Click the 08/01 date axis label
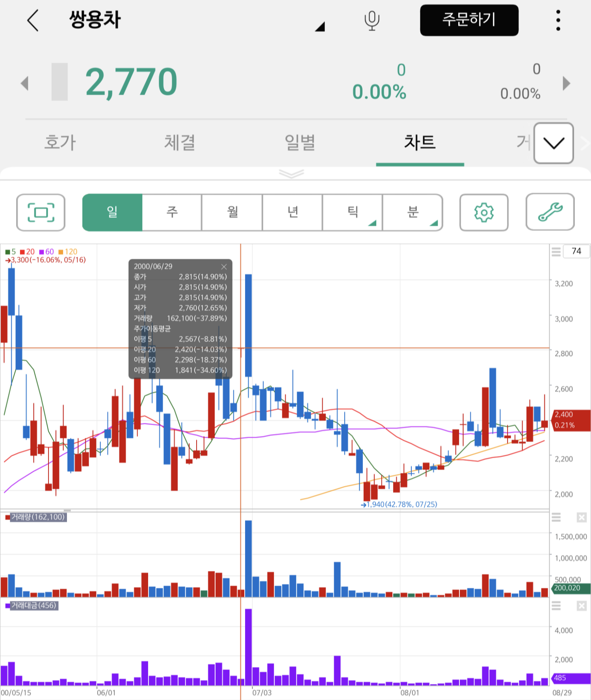The image size is (591, 700). pyautogui.click(x=410, y=693)
